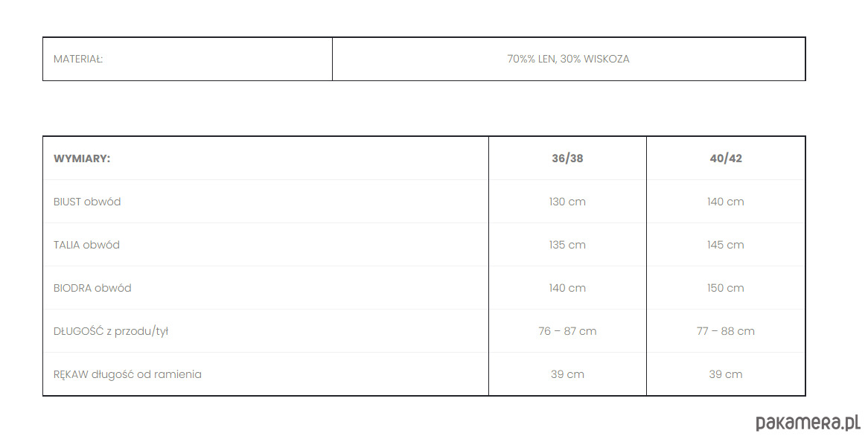
Task: Click the TALIA obwód row label
Action: 86,245
